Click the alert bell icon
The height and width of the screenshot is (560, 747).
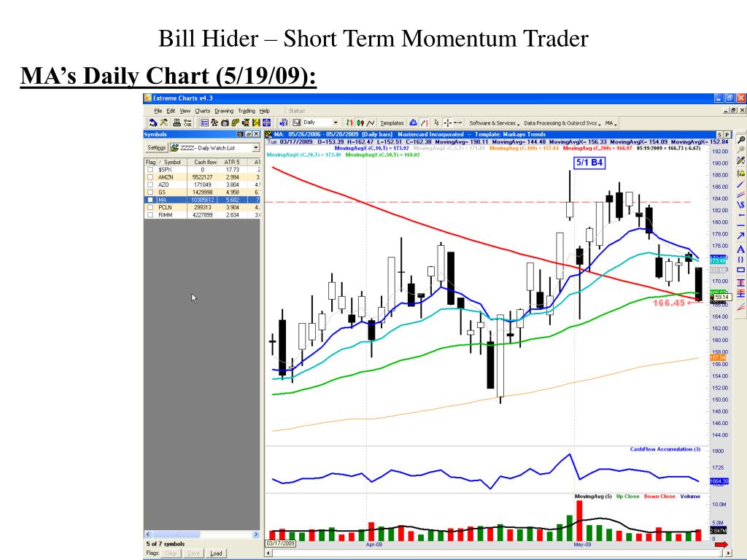coord(741,173)
